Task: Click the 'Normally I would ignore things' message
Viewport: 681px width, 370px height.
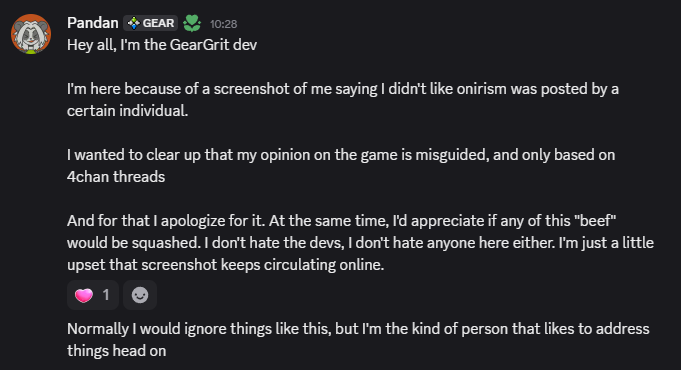Action: [x=358, y=340]
